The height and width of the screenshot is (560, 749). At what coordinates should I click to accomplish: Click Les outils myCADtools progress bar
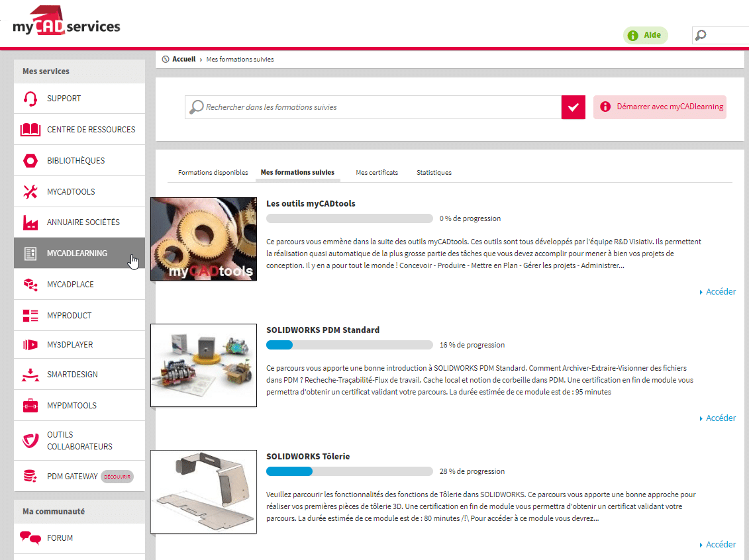point(350,218)
